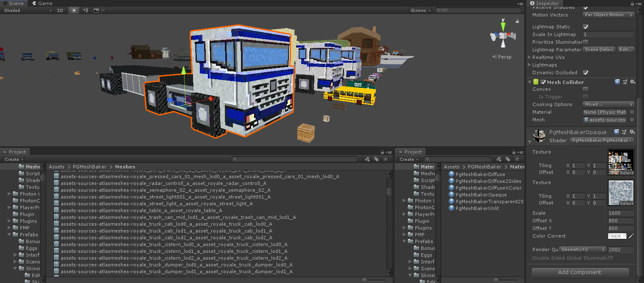Toggle scene effects image icon
Viewport: 644px width, 283px height.
tap(96, 10)
